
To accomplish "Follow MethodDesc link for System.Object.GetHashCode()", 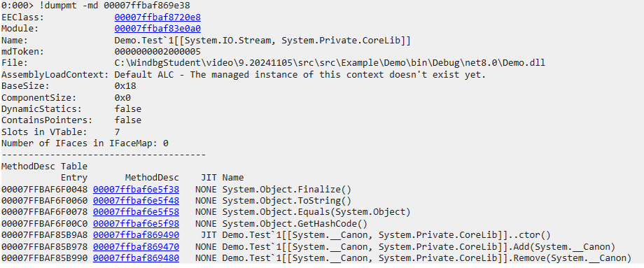I will pyautogui.click(x=136, y=224).
